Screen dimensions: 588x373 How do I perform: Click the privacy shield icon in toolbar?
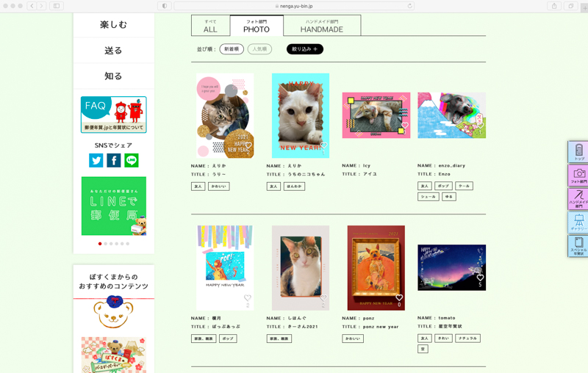[x=164, y=6]
